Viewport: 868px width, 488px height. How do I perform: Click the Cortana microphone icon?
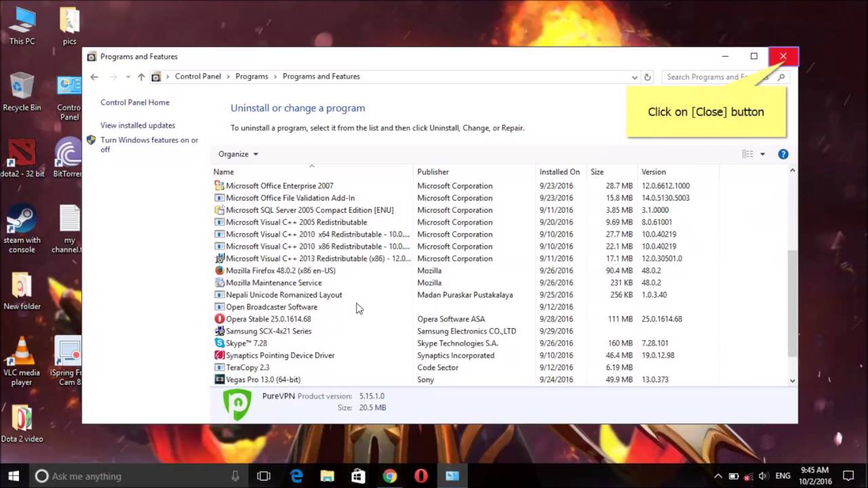click(235, 476)
